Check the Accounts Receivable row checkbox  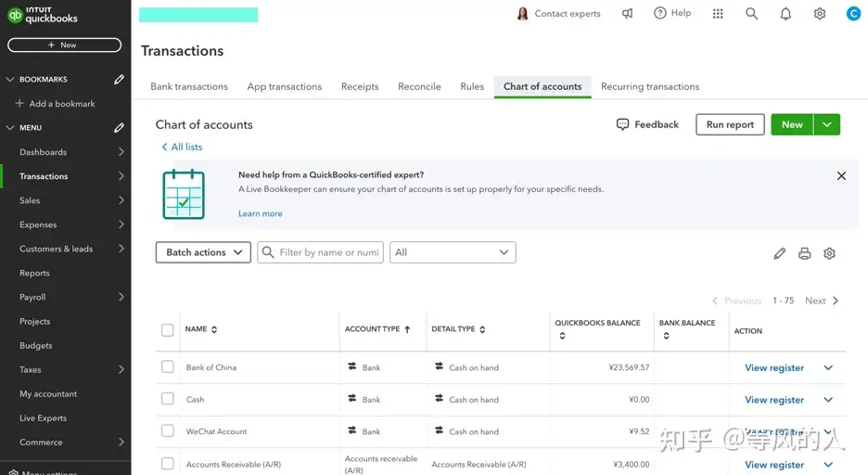(168, 464)
